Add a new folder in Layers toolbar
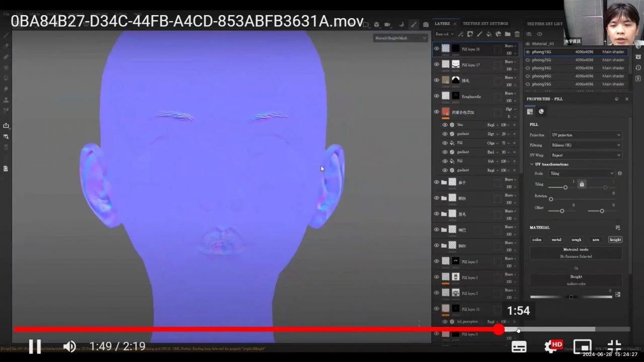Image resolution: width=644 pixels, height=362 pixels. tap(508, 34)
